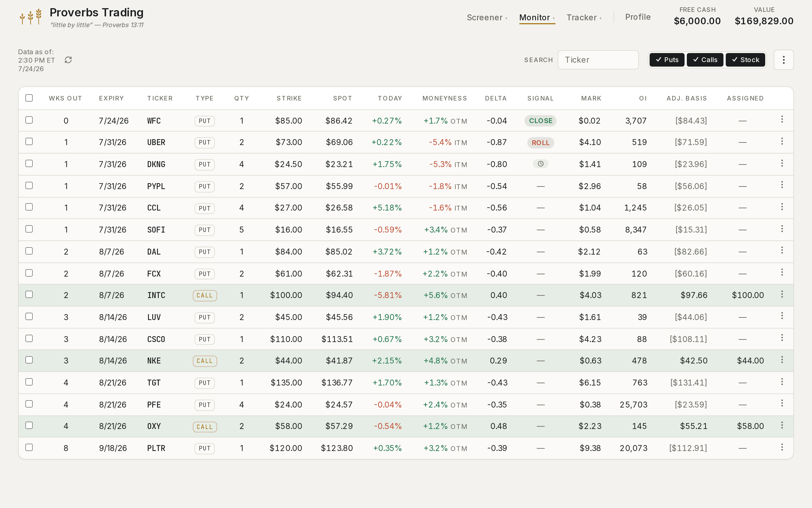Toggle the select-all checkbox in header
The image size is (812, 508).
pyautogui.click(x=29, y=98)
